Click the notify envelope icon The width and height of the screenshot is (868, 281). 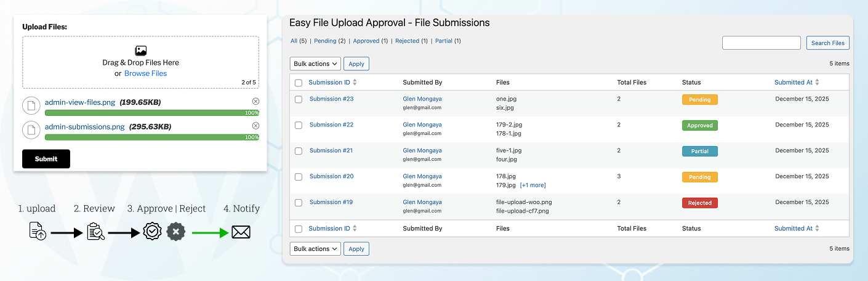click(241, 232)
